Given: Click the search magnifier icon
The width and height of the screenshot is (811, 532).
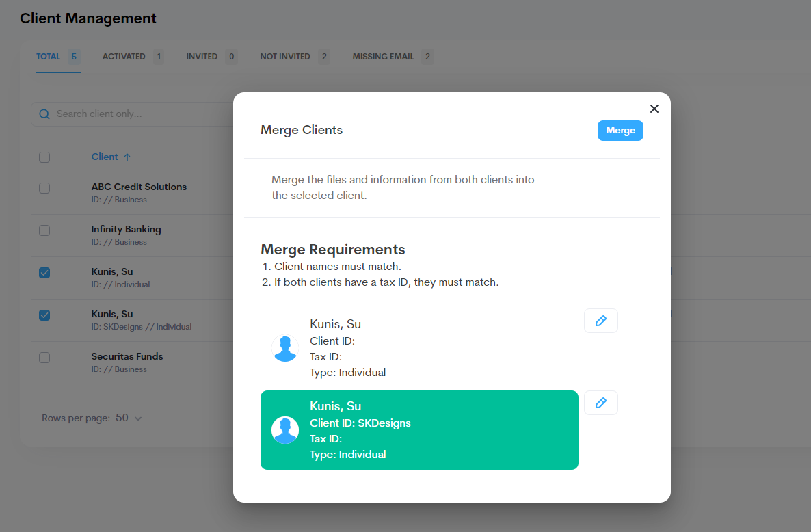Looking at the screenshot, I should [44, 114].
